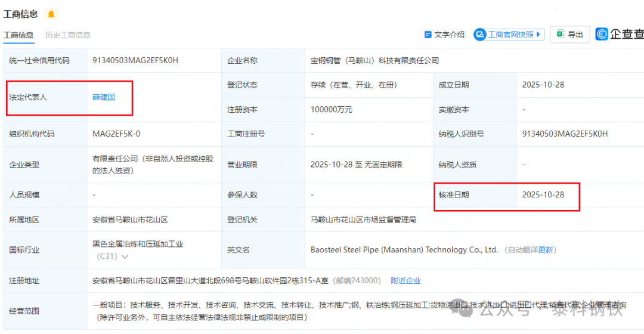Click the 法定代表人 label cell
The width and height of the screenshot is (644, 334).
coord(45,97)
